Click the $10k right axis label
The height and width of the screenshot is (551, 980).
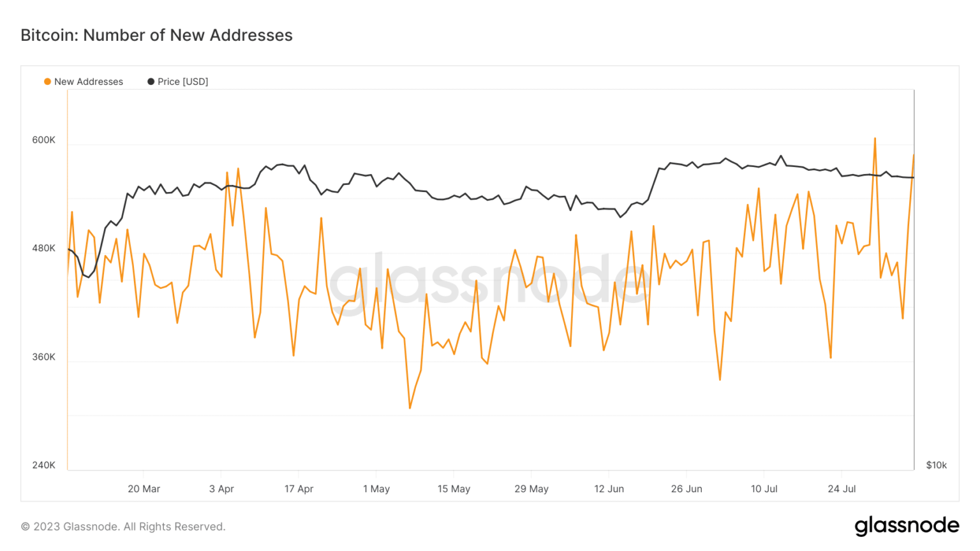[x=936, y=465]
